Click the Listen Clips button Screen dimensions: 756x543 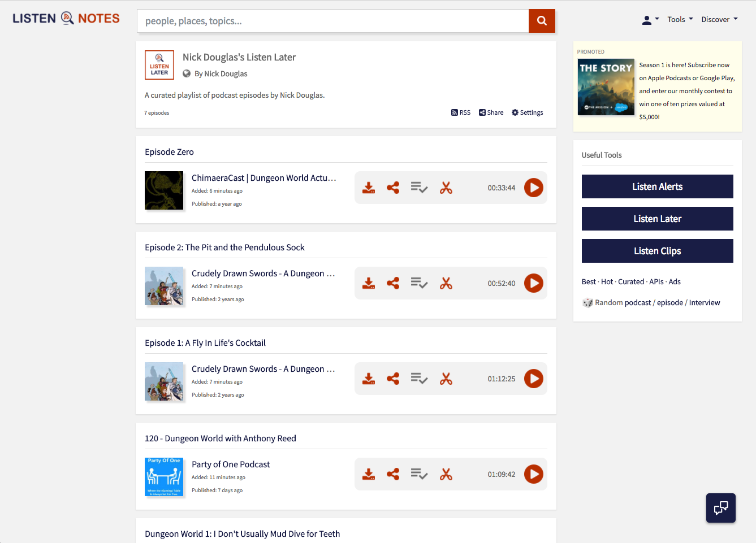658,251
